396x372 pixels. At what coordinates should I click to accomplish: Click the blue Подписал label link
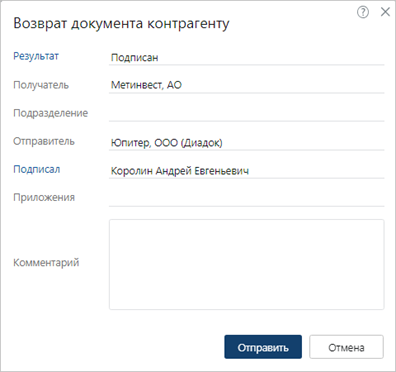(37, 169)
